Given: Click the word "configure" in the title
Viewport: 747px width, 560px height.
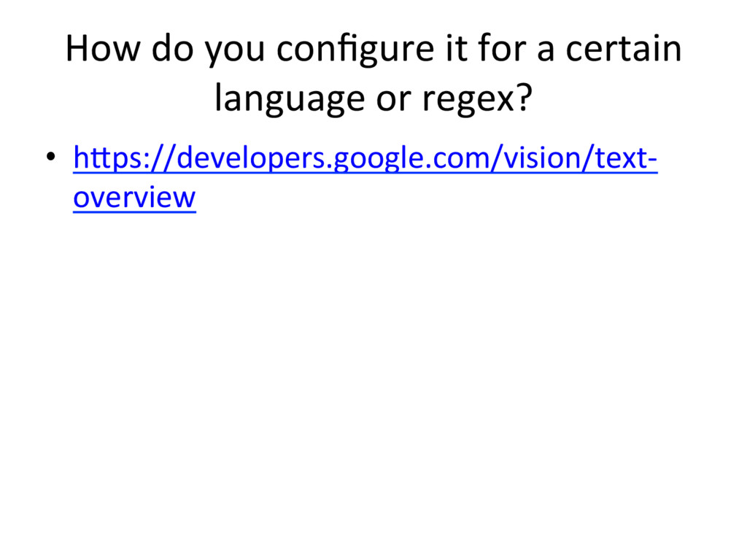Looking at the screenshot, I should 355,50.
